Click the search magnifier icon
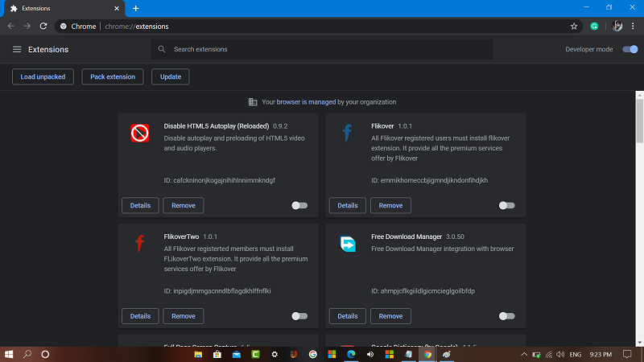Screen dimensions: 644x362 (162, 49)
